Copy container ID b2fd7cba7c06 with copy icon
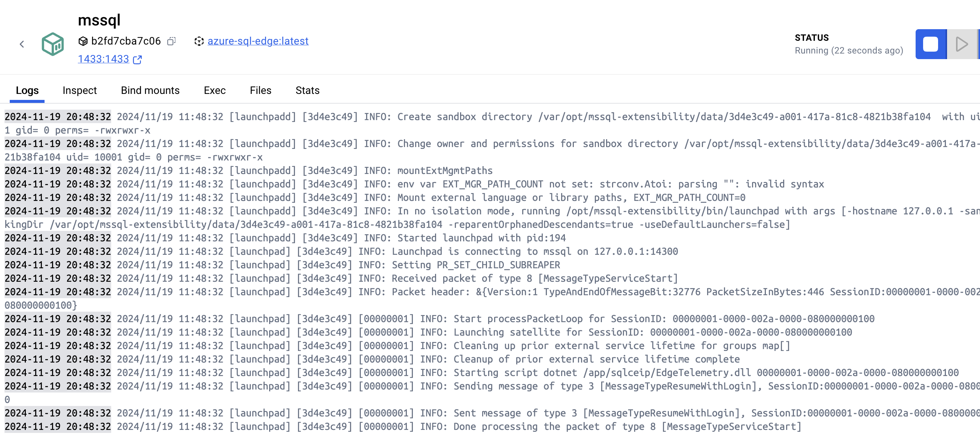 pos(171,41)
